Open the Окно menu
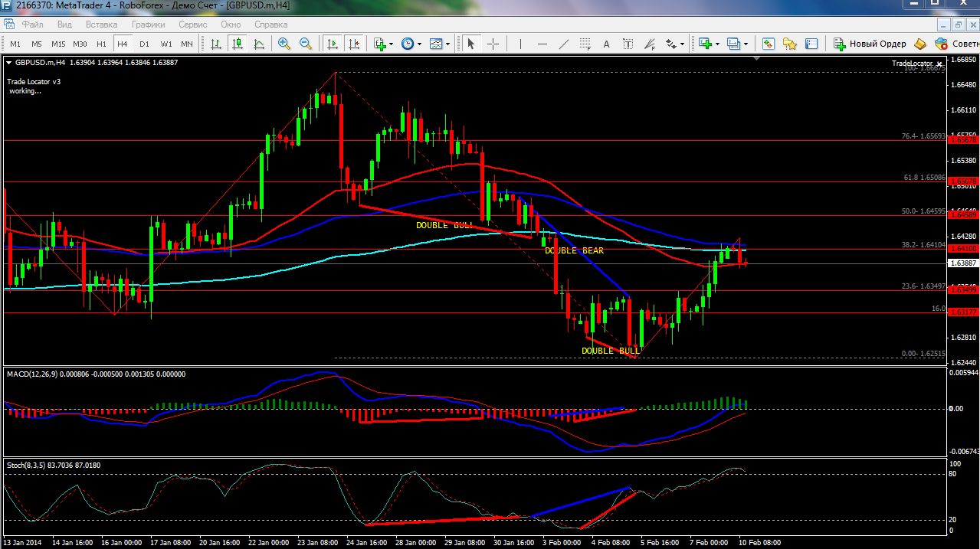980x549 pixels. (231, 24)
